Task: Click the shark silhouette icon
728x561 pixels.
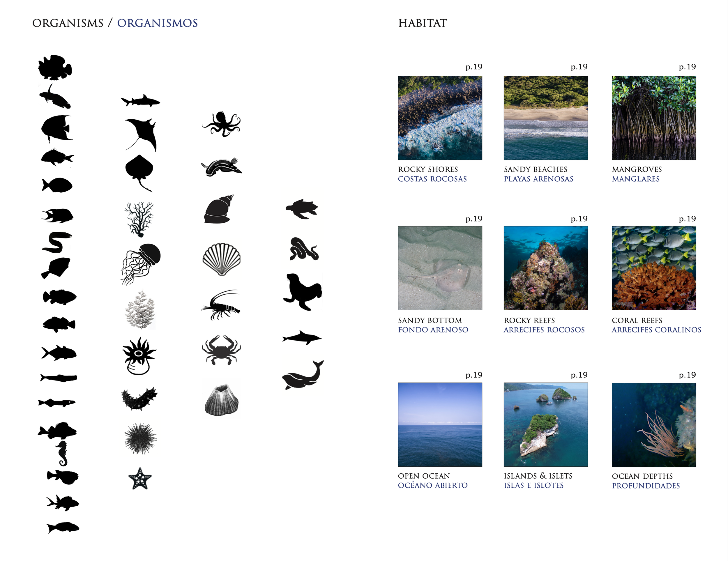Action: click(140, 101)
